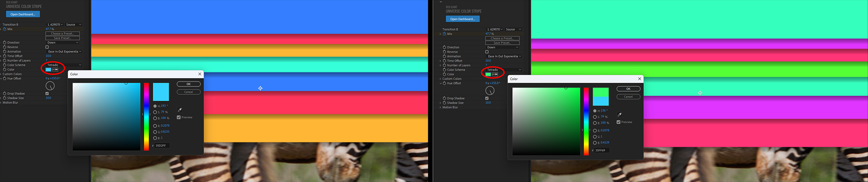Expand Motion Blur in the green-swatch effect panel
Image resolution: width=868 pixels, height=182 pixels.
coord(440,107)
